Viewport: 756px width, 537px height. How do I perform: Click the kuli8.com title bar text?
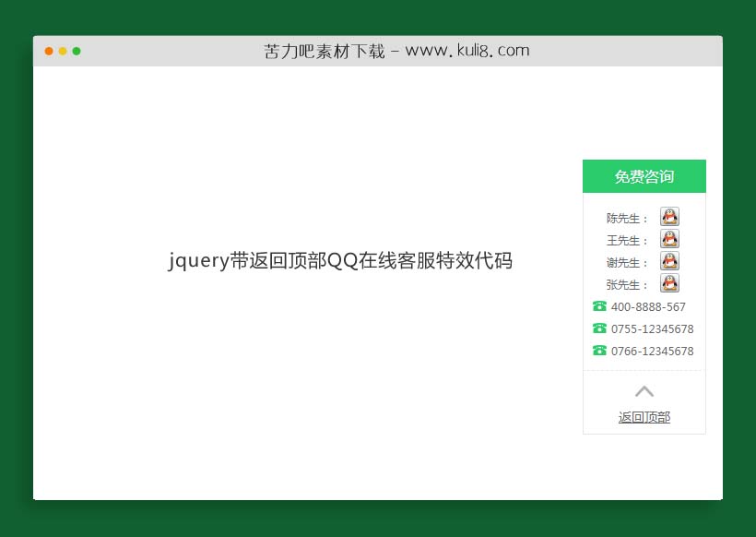tap(396, 51)
